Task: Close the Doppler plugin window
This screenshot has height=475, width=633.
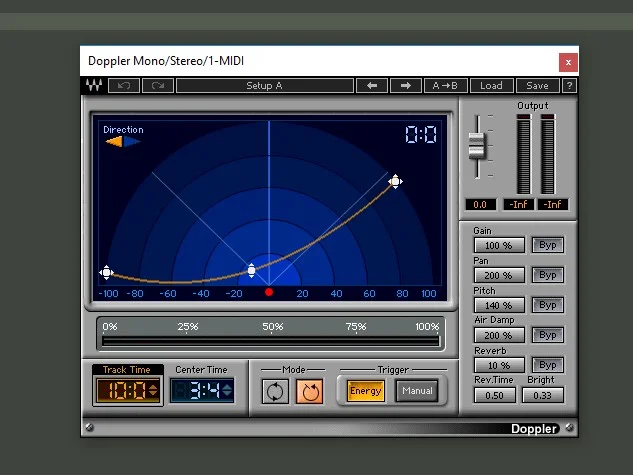Action: click(568, 63)
